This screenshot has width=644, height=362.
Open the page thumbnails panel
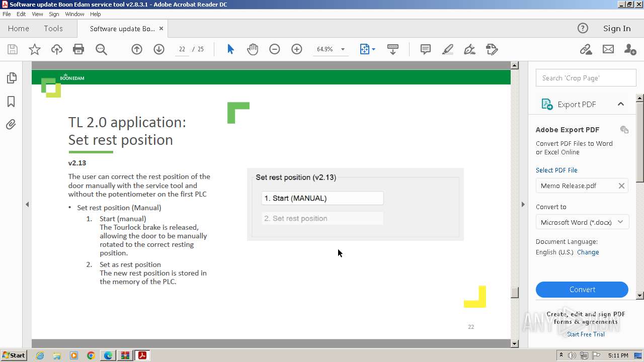[x=11, y=78]
